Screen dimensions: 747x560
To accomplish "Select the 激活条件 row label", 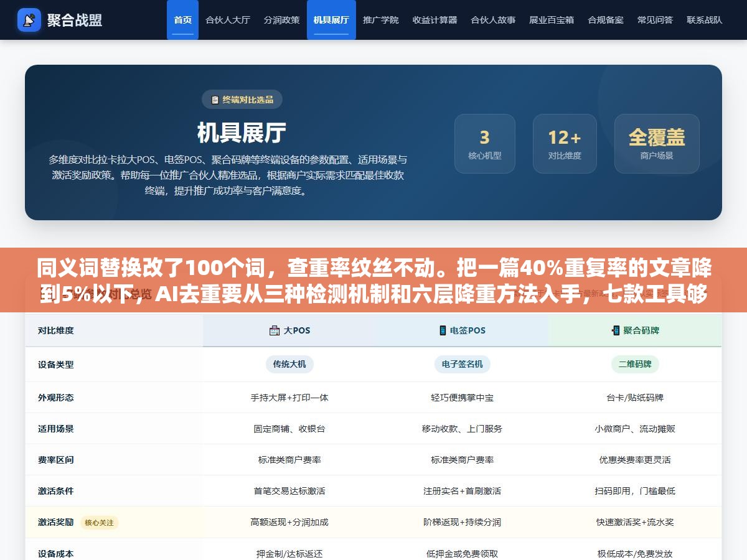I will (56, 491).
